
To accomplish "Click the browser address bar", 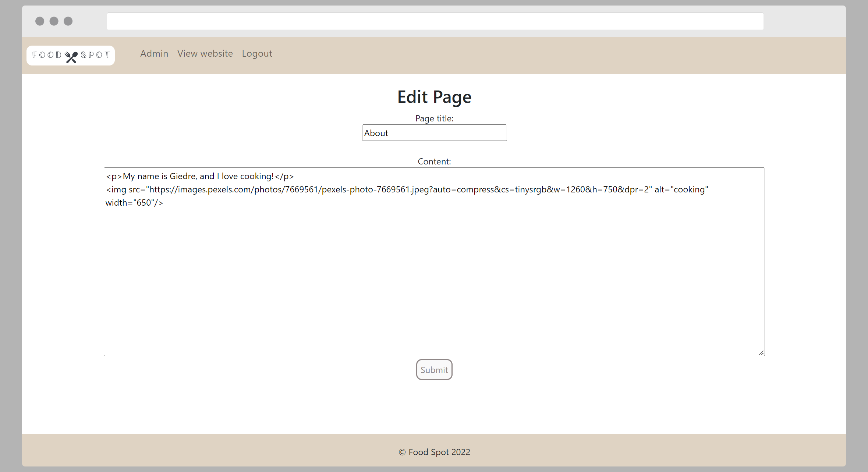I will tap(435, 21).
